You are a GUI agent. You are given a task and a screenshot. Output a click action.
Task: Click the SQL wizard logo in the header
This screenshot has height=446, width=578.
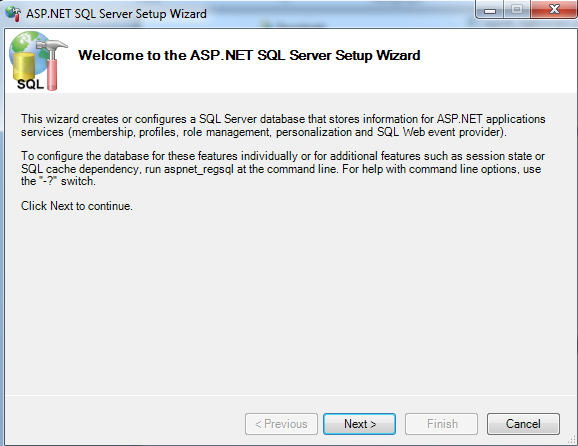tap(38, 61)
